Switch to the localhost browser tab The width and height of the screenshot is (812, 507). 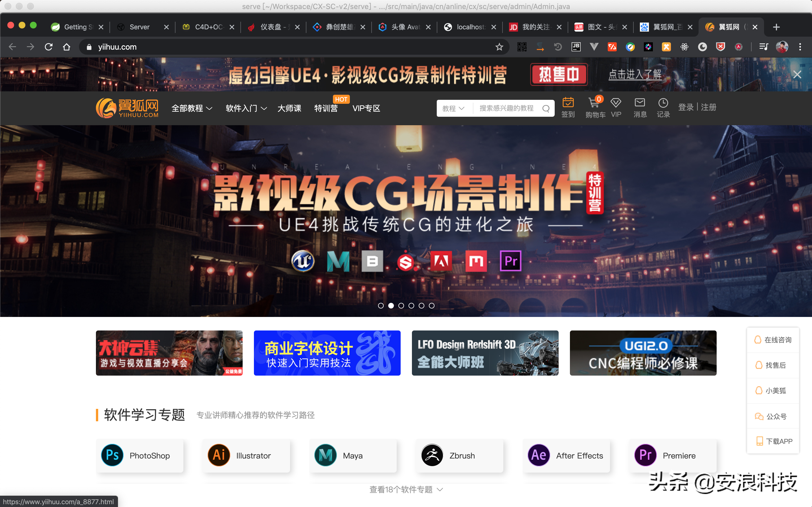[x=469, y=27]
